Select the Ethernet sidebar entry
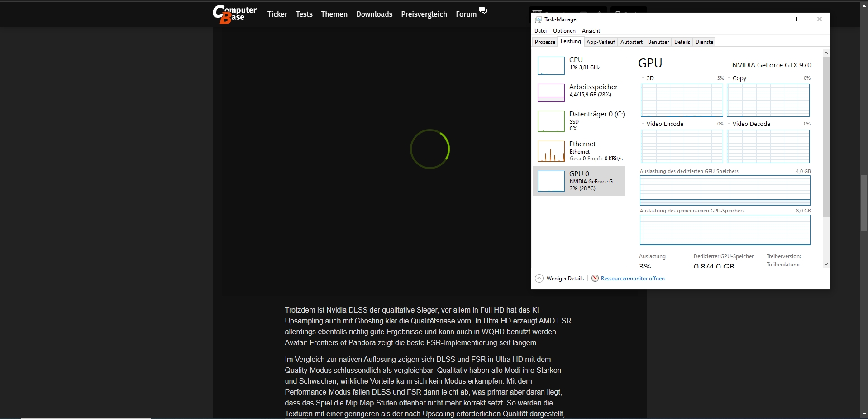Viewport: 868px width, 419px height. [x=579, y=151]
